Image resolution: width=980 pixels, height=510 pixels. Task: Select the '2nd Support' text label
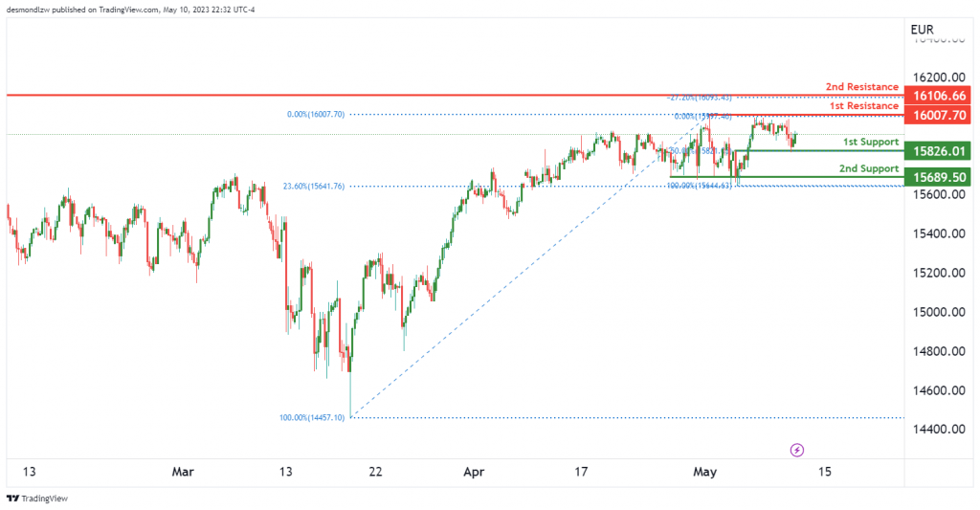coord(869,168)
